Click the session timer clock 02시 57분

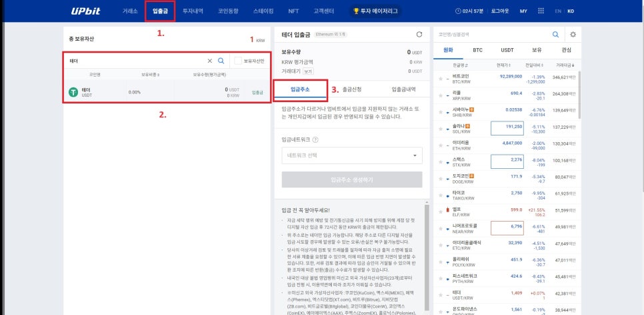(469, 11)
